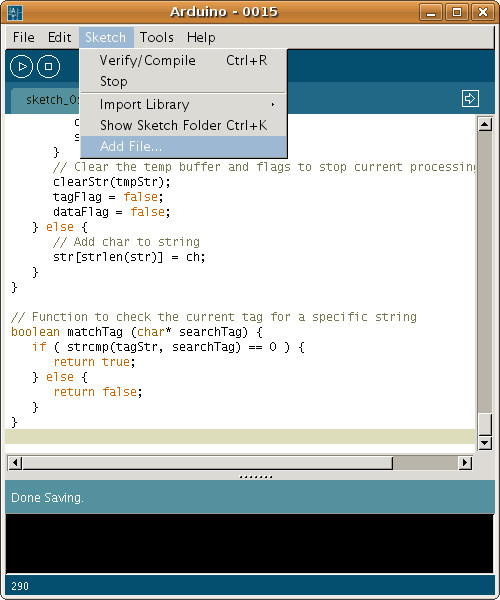The height and width of the screenshot is (600, 500).
Task: Click the line 'tagFlag = false;'
Action: tap(108, 197)
